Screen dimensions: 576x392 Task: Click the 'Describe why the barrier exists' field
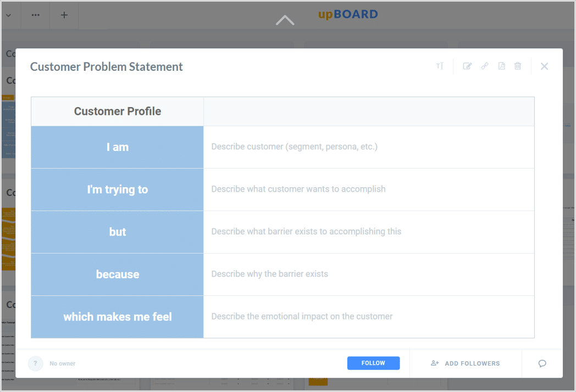click(369, 274)
